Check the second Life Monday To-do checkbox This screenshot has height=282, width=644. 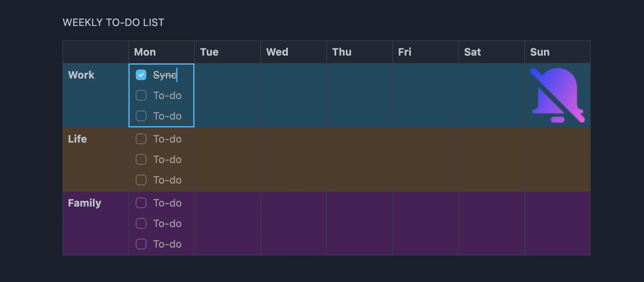pyautogui.click(x=141, y=159)
